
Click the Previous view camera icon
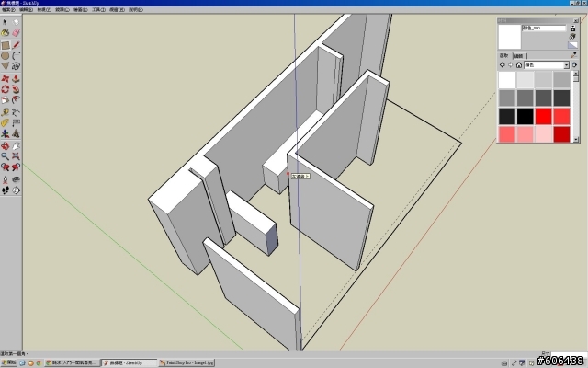pyautogui.click(x=5, y=167)
